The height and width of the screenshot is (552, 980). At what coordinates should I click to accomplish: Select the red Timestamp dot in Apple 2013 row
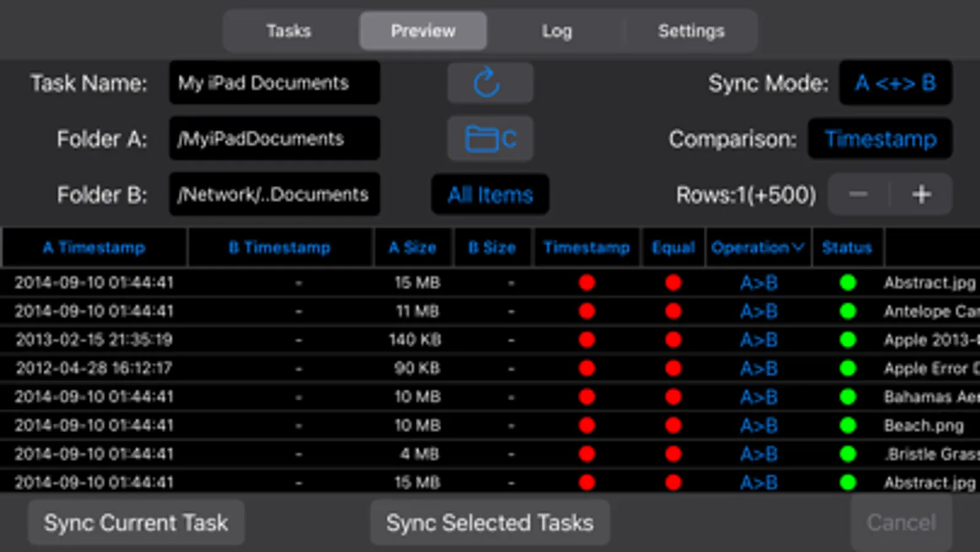tap(587, 340)
